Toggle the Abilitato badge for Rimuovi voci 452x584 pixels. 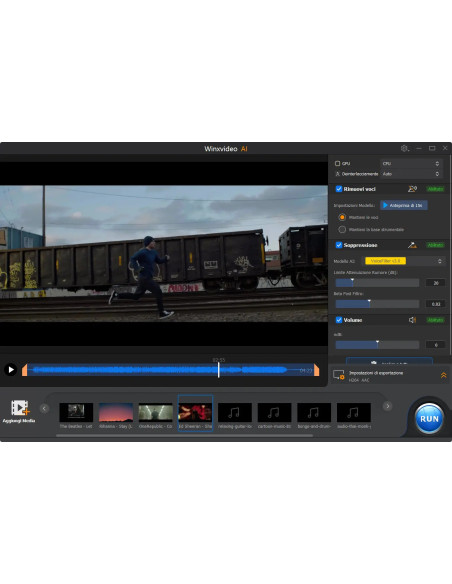tap(435, 189)
